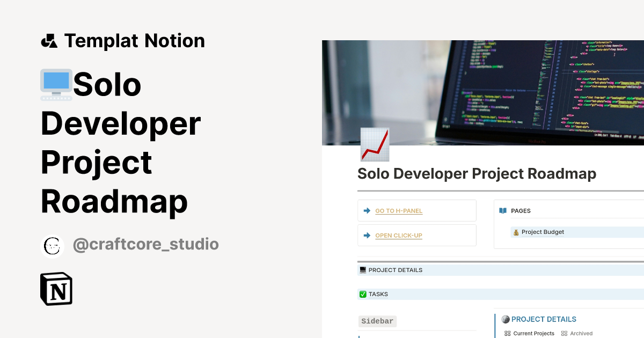Click the blue arrow before OPEN CLICK-UP

367,235
